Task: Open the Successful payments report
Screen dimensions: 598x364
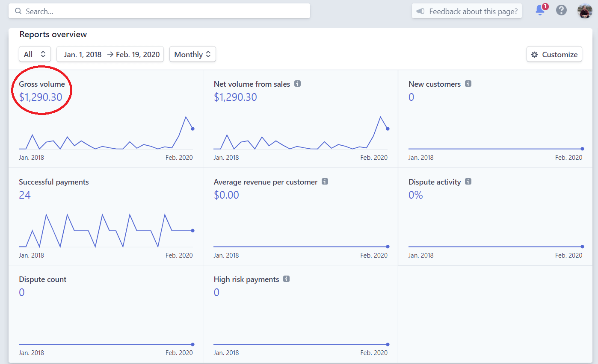Action: click(54, 182)
